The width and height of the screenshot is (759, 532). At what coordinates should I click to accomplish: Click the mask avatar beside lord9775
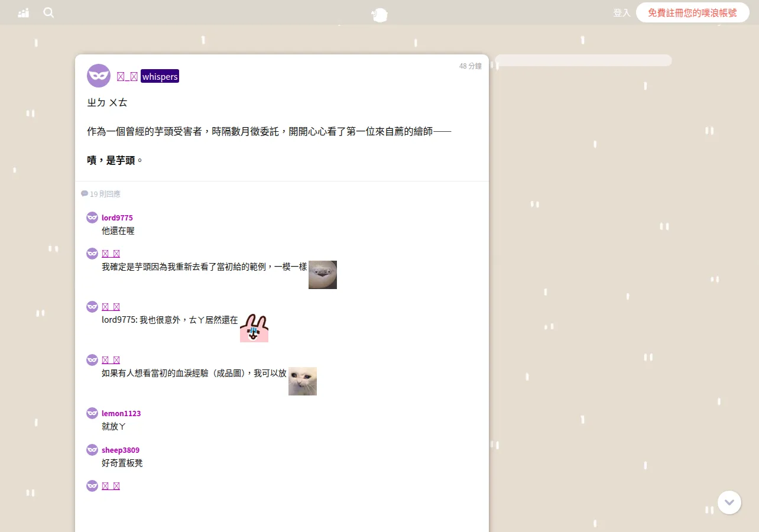pyautogui.click(x=92, y=218)
